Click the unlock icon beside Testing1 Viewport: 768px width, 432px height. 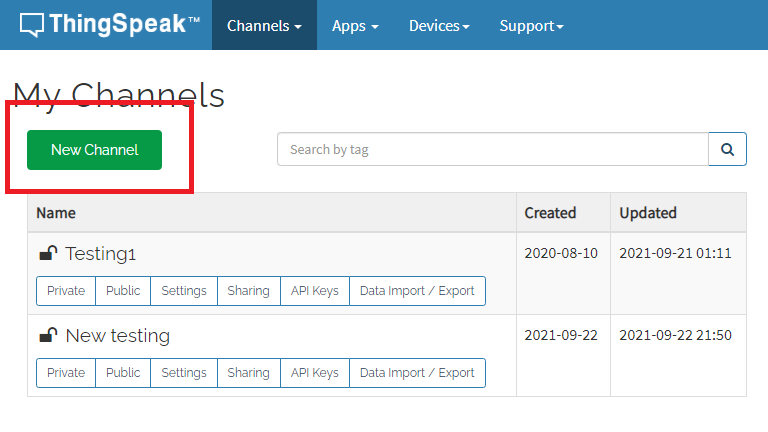pyautogui.click(x=48, y=253)
